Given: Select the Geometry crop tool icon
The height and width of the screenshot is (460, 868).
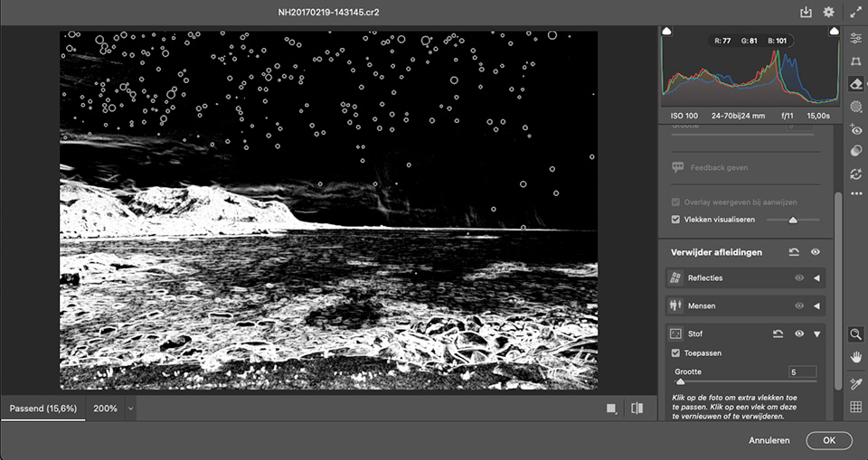Looking at the screenshot, I should tap(855, 61).
